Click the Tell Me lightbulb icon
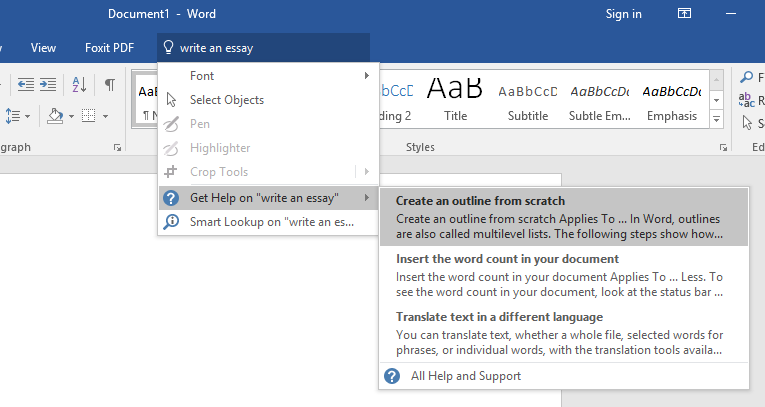765x407 pixels. click(x=168, y=47)
